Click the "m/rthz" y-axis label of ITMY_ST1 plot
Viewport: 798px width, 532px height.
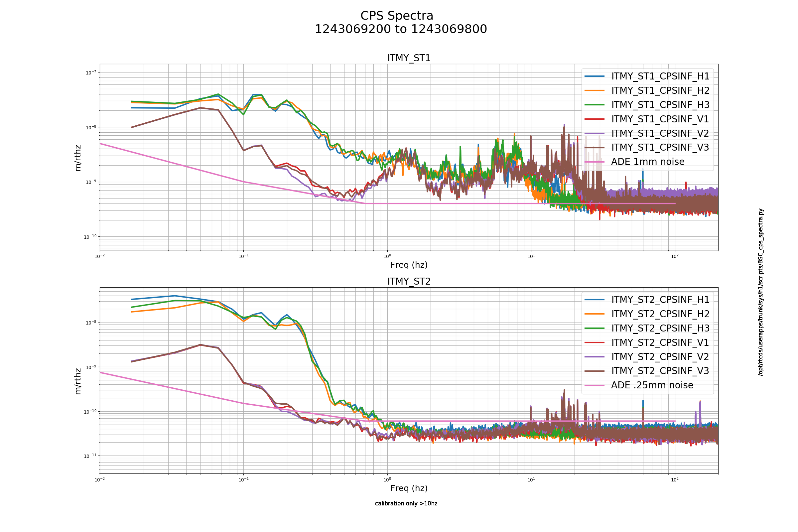pyautogui.click(x=78, y=158)
